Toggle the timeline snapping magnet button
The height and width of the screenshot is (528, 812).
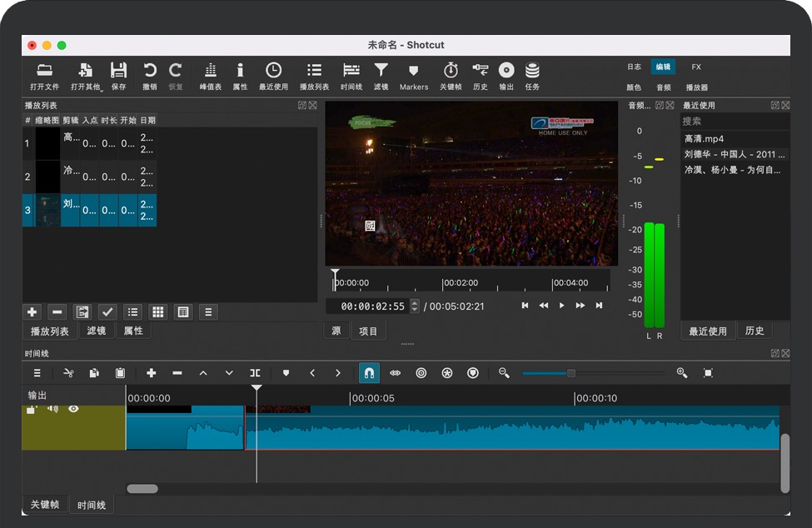coord(369,373)
